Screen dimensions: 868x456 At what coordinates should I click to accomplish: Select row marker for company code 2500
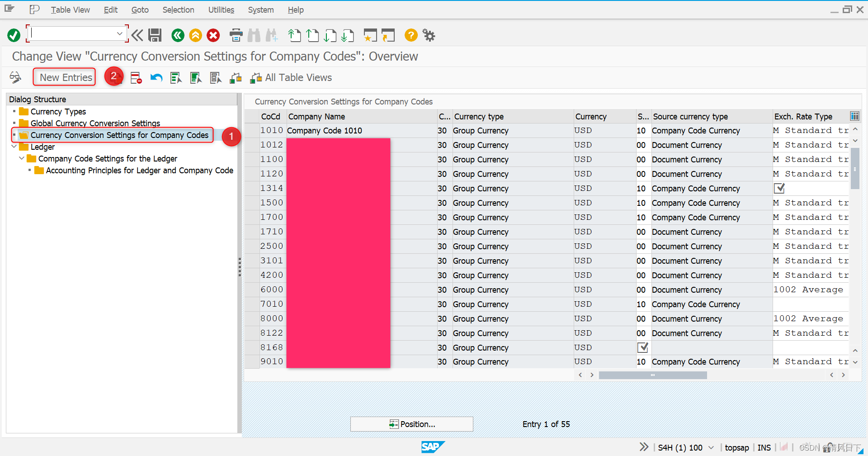click(252, 246)
